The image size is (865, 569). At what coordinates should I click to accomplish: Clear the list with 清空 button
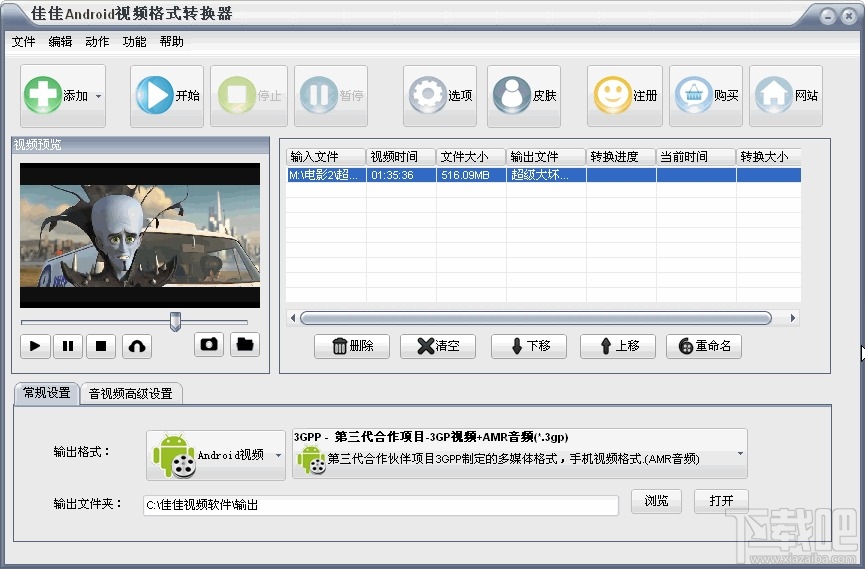438,346
